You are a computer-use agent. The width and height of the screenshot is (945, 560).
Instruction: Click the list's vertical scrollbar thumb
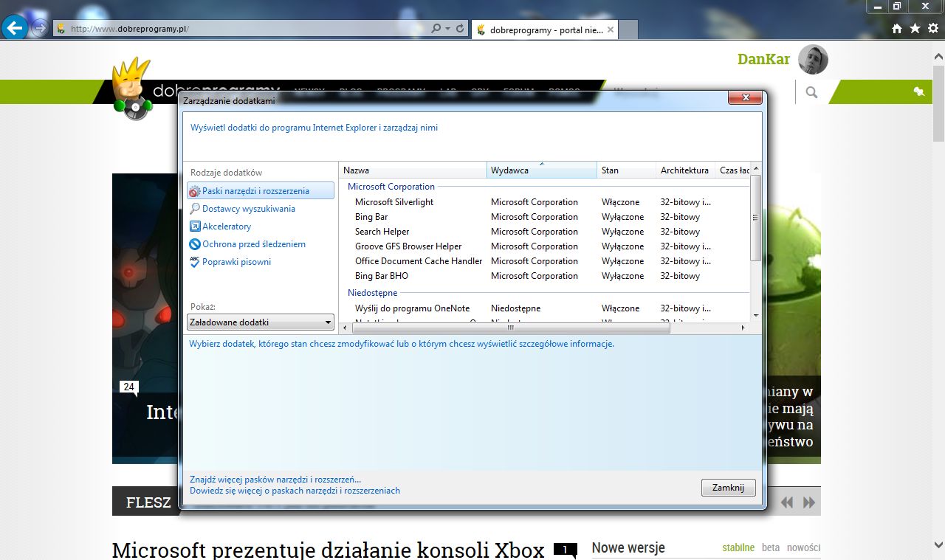click(755, 218)
